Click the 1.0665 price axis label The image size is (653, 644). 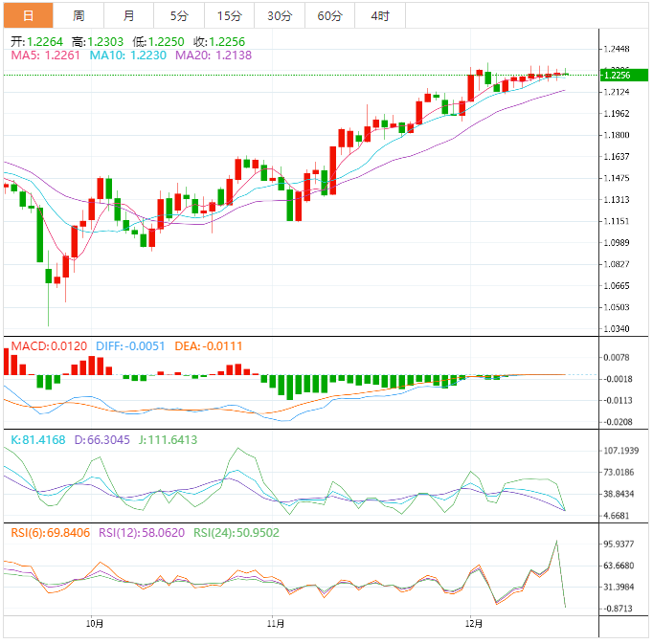pyautogui.click(x=617, y=285)
